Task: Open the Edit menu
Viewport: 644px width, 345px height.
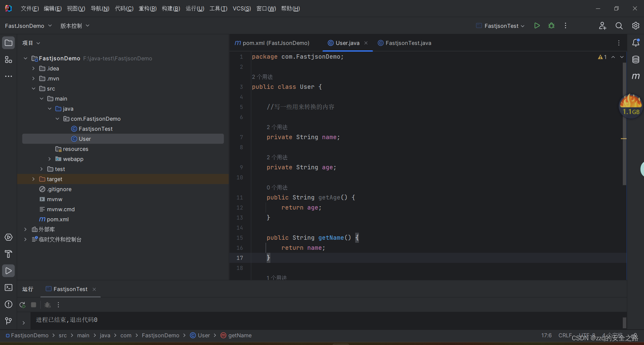Action: 53,8
